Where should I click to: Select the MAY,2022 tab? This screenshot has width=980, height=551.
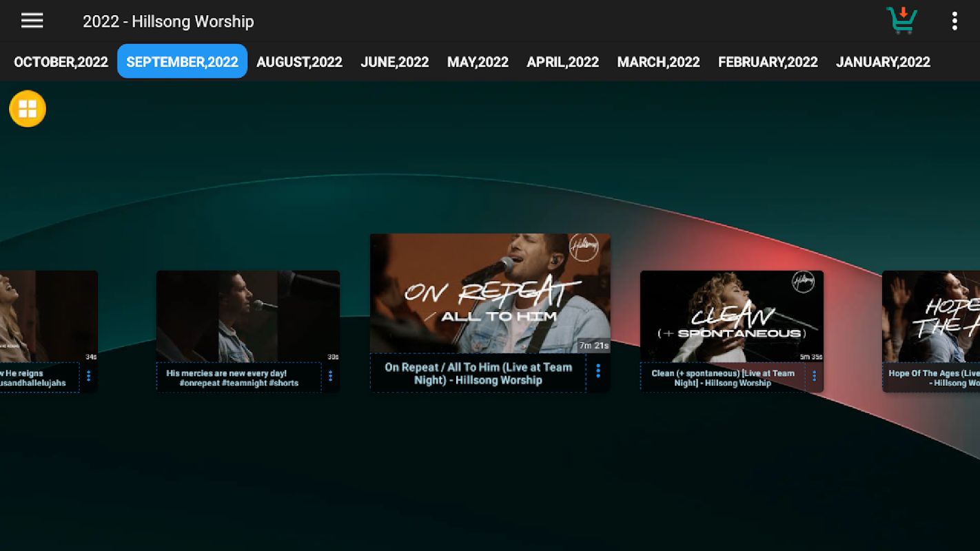(478, 62)
